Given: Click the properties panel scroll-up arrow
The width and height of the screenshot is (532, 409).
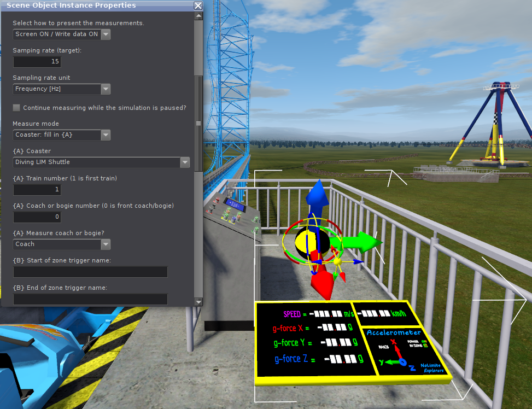Looking at the screenshot, I should click(x=198, y=16).
